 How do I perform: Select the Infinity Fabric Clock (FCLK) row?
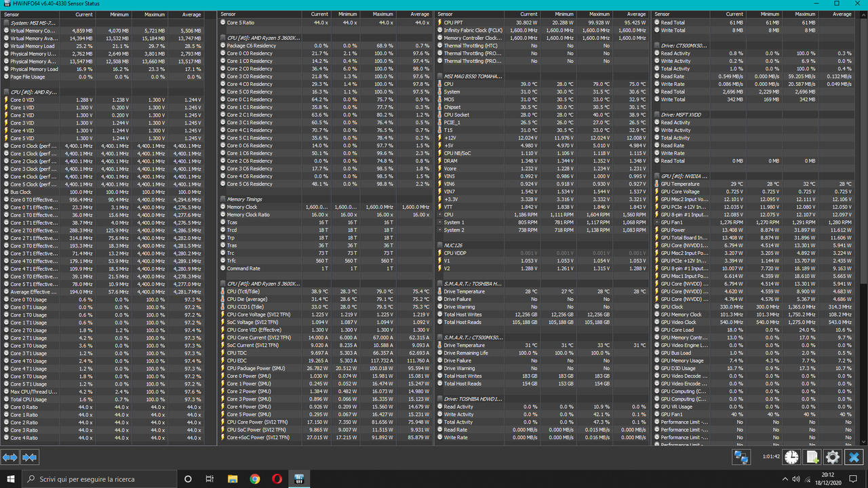(542, 30)
